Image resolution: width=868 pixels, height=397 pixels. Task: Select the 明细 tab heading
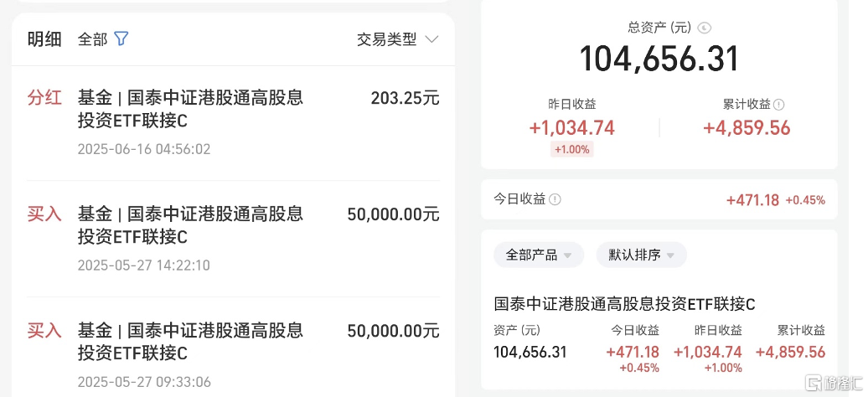[x=44, y=39]
